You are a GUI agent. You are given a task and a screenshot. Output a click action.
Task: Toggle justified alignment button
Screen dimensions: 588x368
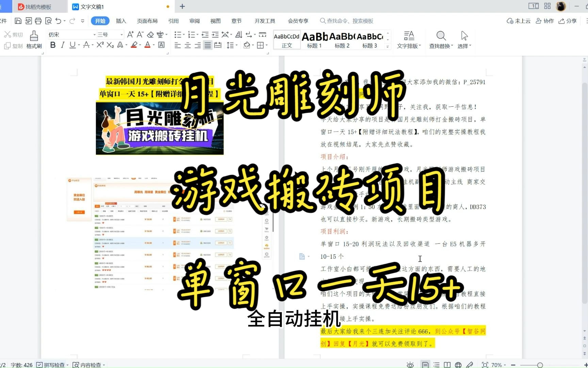click(208, 45)
